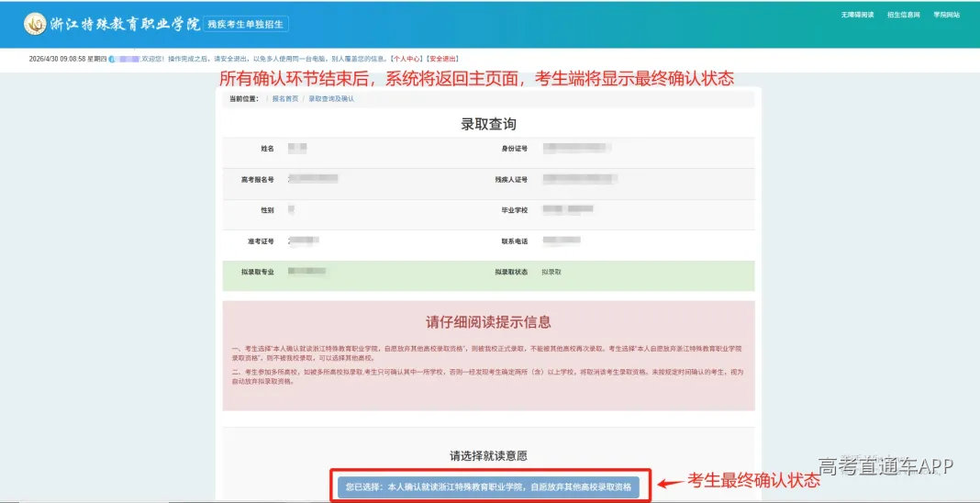This screenshot has width=980, height=503.
Task: Click the 残疾考生单独招生 header label
Action: tap(246, 25)
